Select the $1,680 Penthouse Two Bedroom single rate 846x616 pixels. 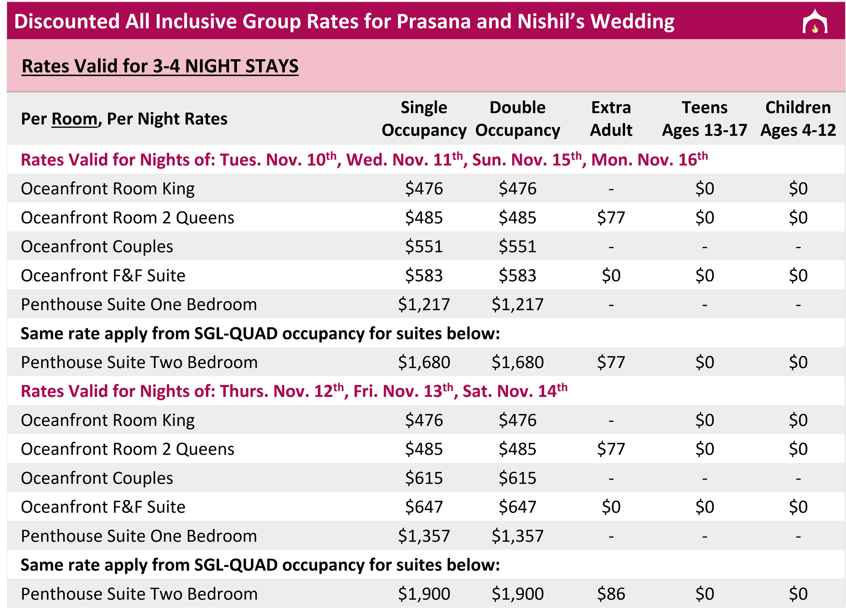(x=424, y=362)
